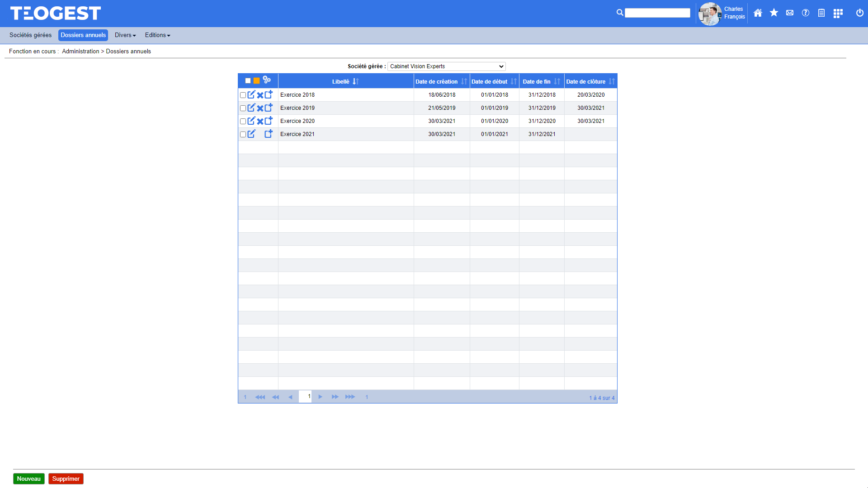Click the edit icon for Exercice 2018
The height and width of the screenshot is (488, 868).
pyautogui.click(x=251, y=94)
